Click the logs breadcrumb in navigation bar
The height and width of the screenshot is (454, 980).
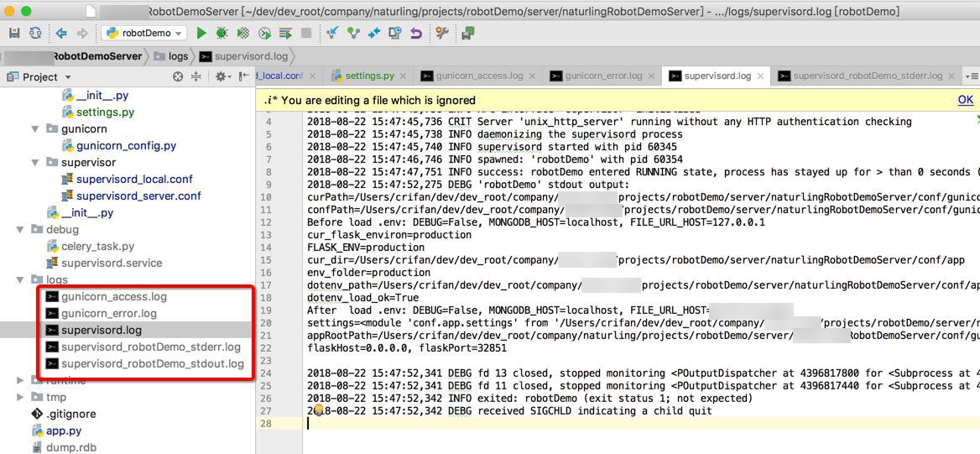pyautogui.click(x=170, y=55)
